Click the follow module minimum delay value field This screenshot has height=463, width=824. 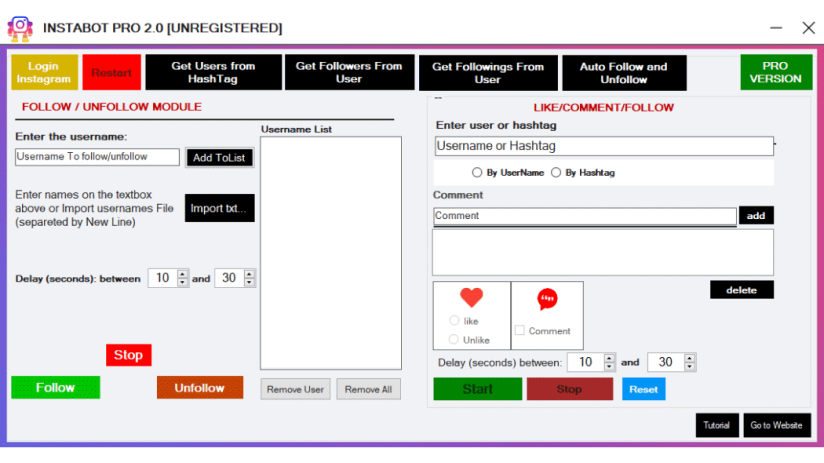tap(162, 278)
